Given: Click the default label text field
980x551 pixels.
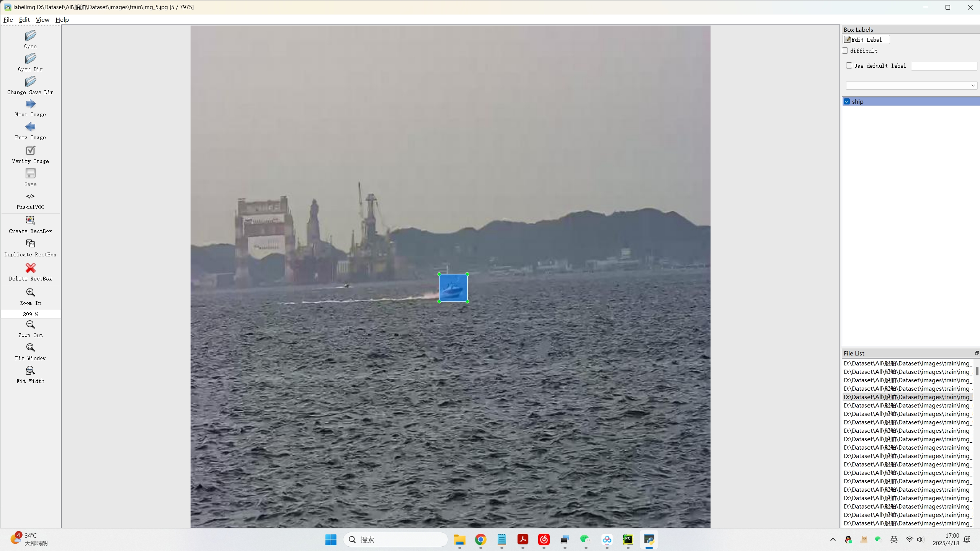Looking at the screenshot, I should click(x=944, y=66).
